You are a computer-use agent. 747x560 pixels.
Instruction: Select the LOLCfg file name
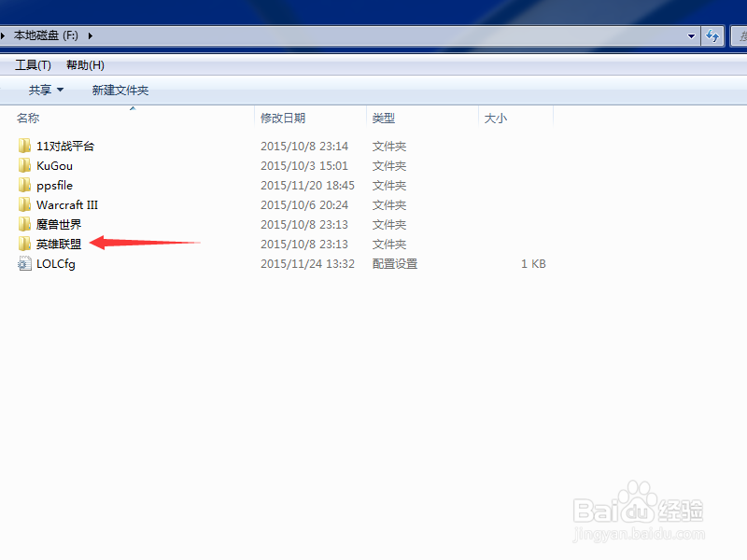tap(56, 264)
